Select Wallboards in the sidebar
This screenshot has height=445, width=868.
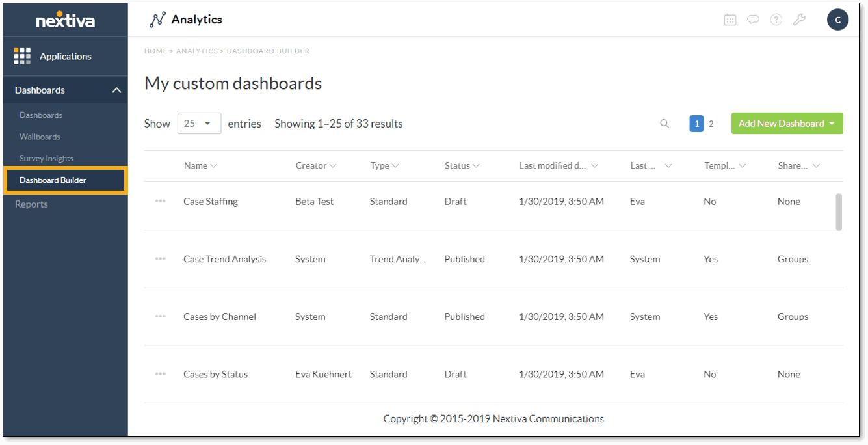click(x=40, y=137)
